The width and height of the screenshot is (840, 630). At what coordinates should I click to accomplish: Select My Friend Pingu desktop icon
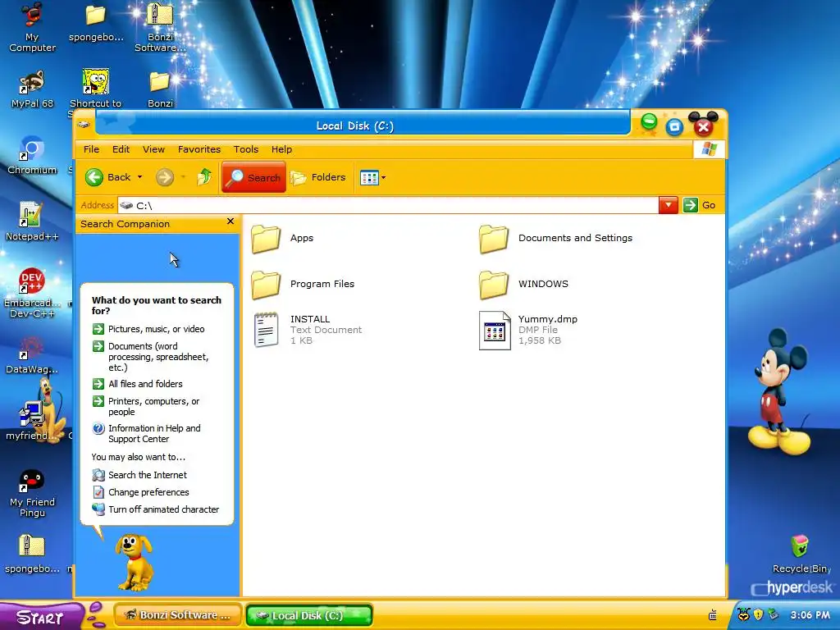click(x=32, y=493)
